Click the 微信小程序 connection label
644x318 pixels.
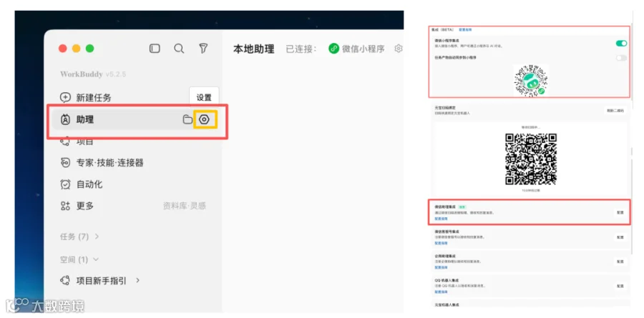tap(364, 49)
